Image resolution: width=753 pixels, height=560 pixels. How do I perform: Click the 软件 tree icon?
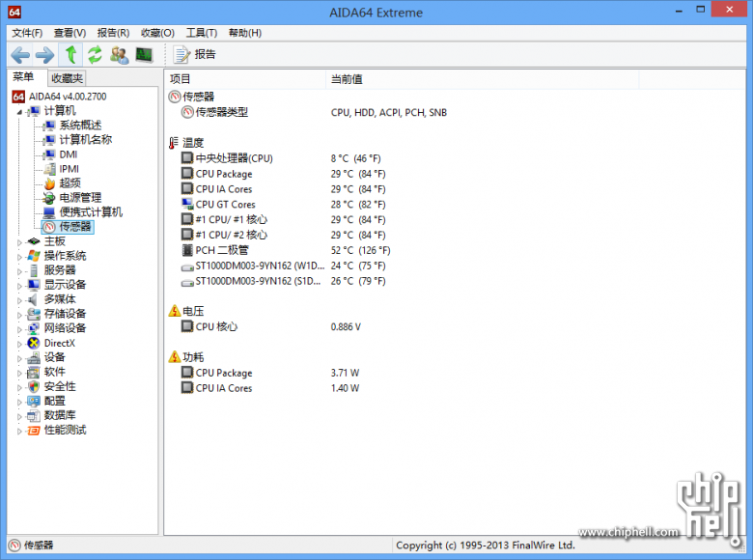click(x=34, y=373)
